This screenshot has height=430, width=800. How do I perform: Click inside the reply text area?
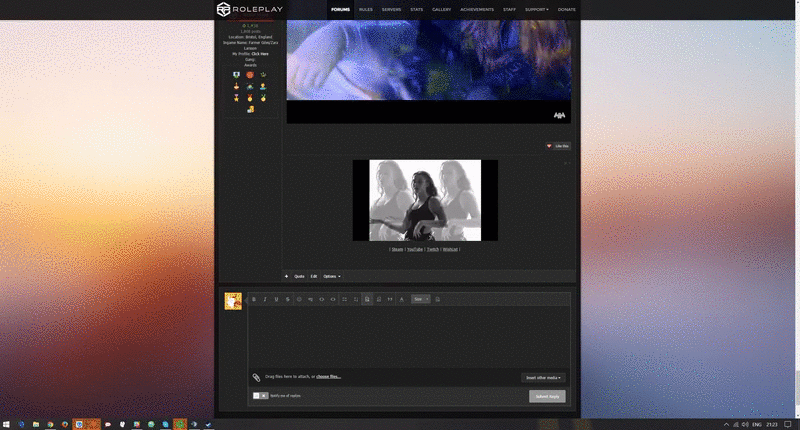tap(409, 337)
